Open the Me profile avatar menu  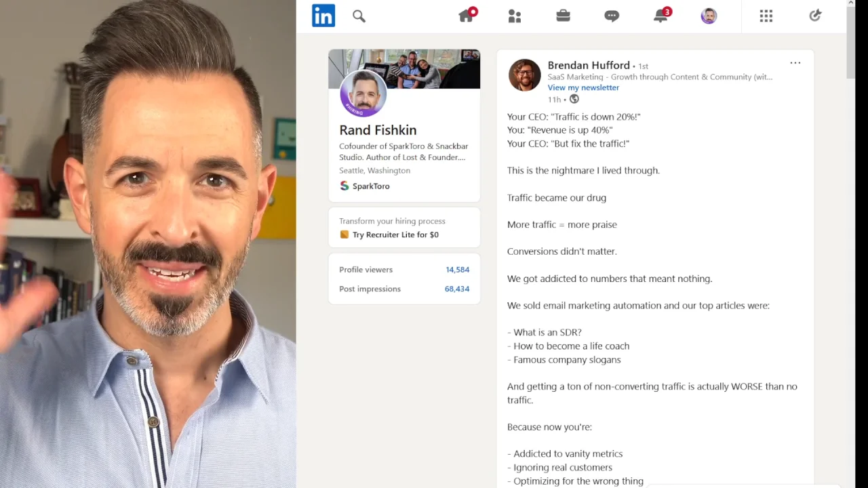click(709, 16)
